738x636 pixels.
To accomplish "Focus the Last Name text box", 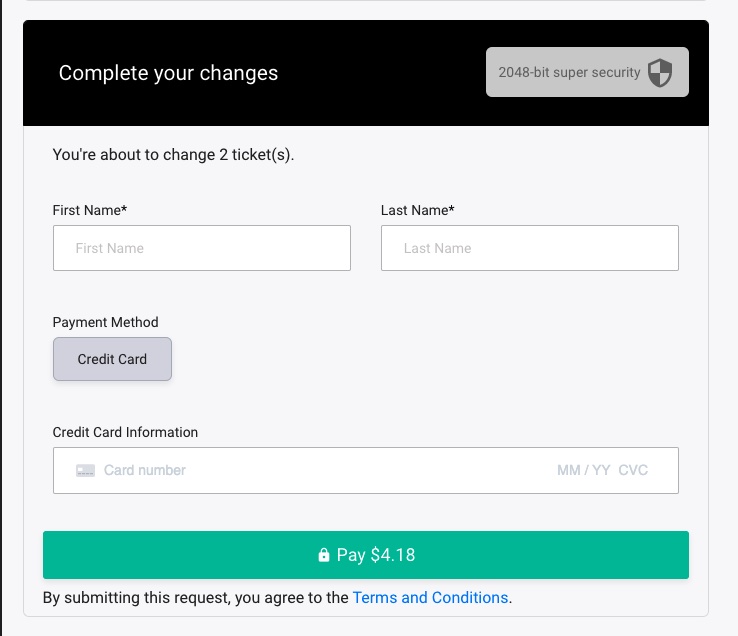I will pyautogui.click(x=530, y=248).
